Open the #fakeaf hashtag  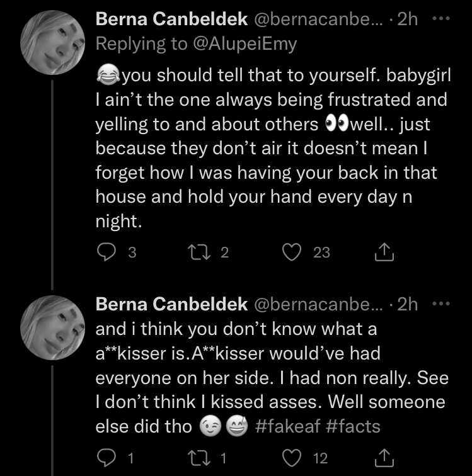(x=287, y=426)
